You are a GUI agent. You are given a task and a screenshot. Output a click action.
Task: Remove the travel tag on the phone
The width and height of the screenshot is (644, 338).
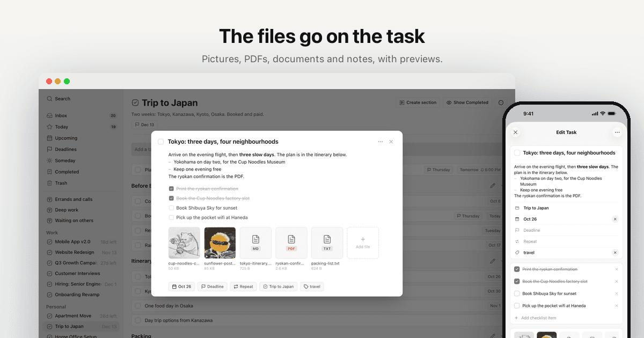(615, 252)
